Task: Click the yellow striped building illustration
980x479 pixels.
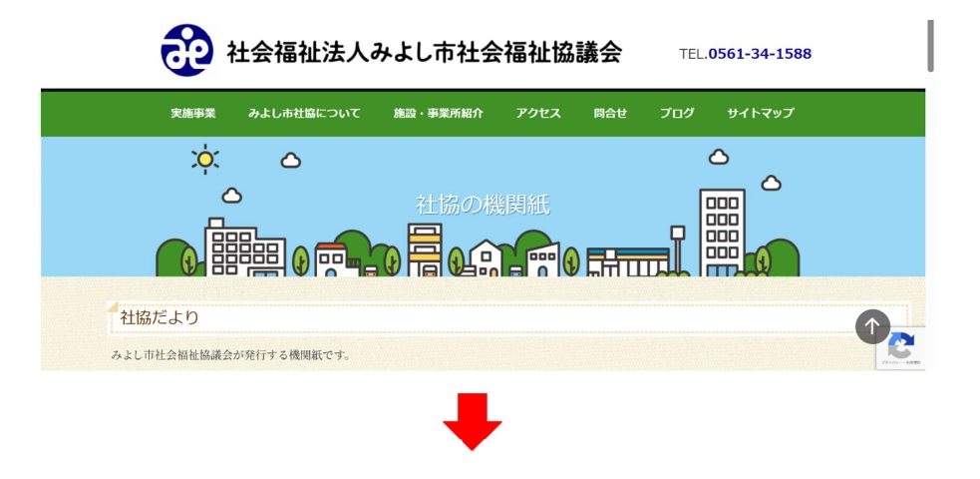Action: pyautogui.click(x=425, y=248)
